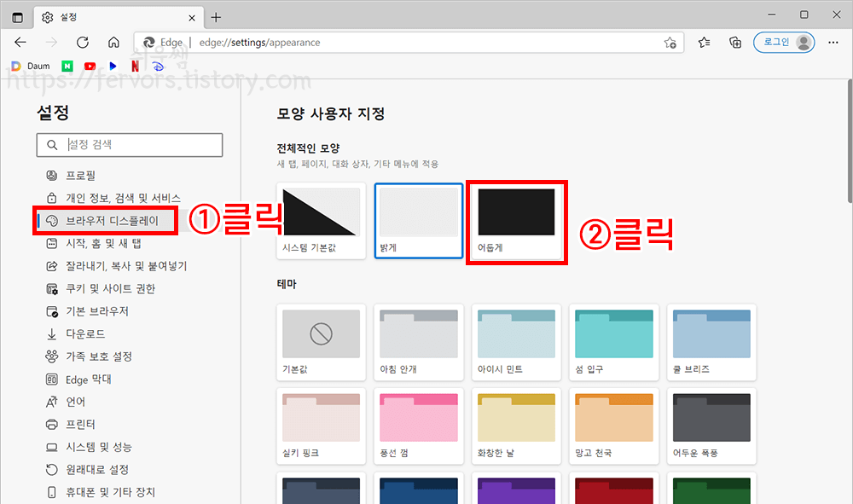This screenshot has height=504, width=853.
Task: Open the Naver bookmark icon
Action: [67, 67]
